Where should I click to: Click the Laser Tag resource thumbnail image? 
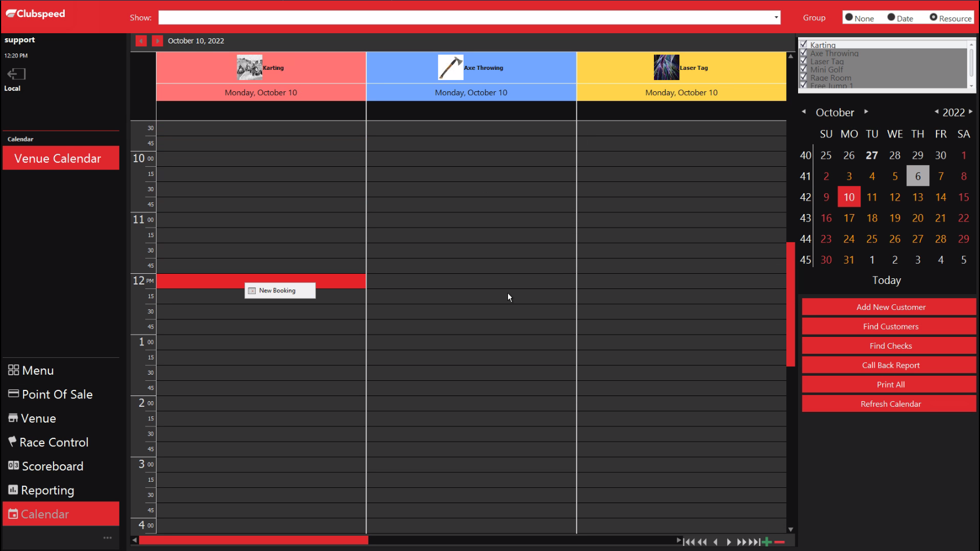(x=666, y=68)
